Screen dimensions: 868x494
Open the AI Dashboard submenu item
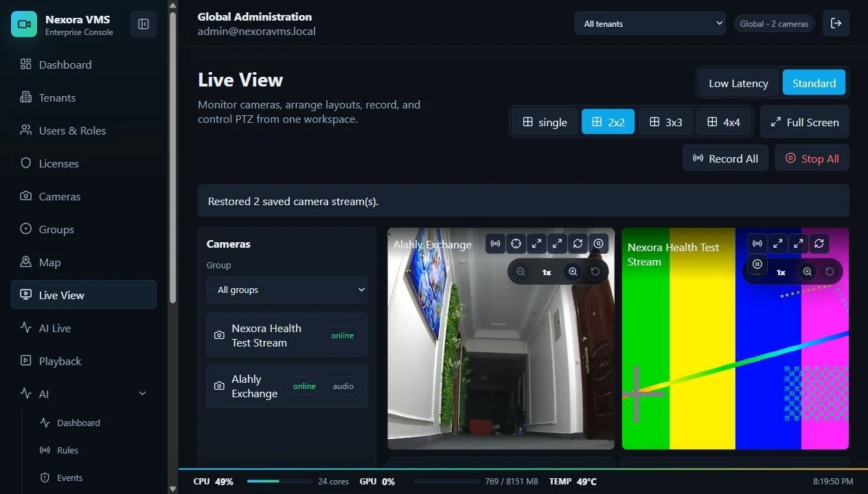[93, 423]
